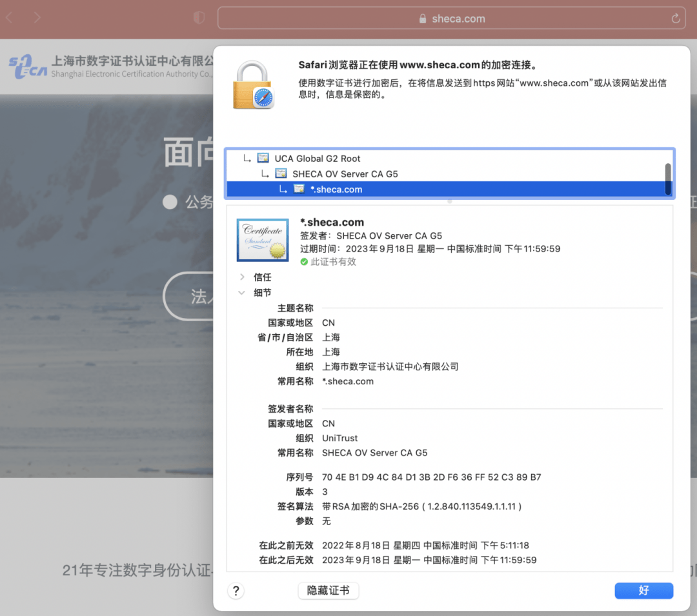Go back with Safari's back arrow
Screen dimensions: 697x616
9,18
